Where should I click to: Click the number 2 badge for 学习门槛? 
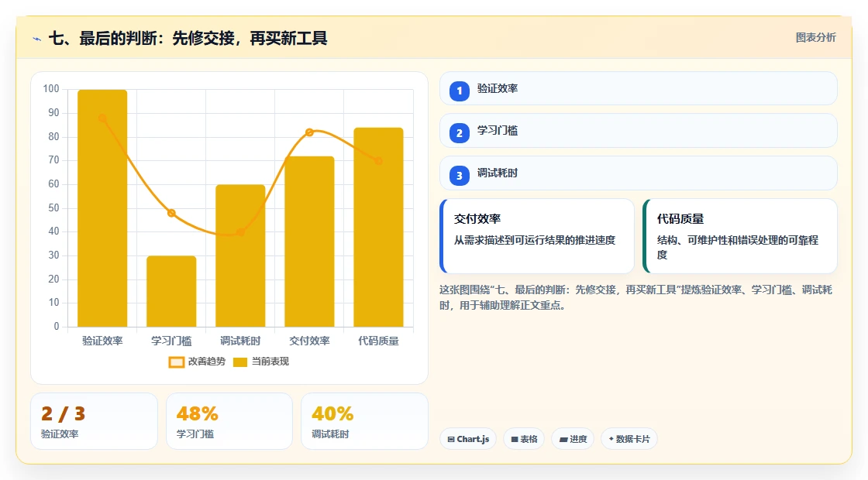pos(459,133)
